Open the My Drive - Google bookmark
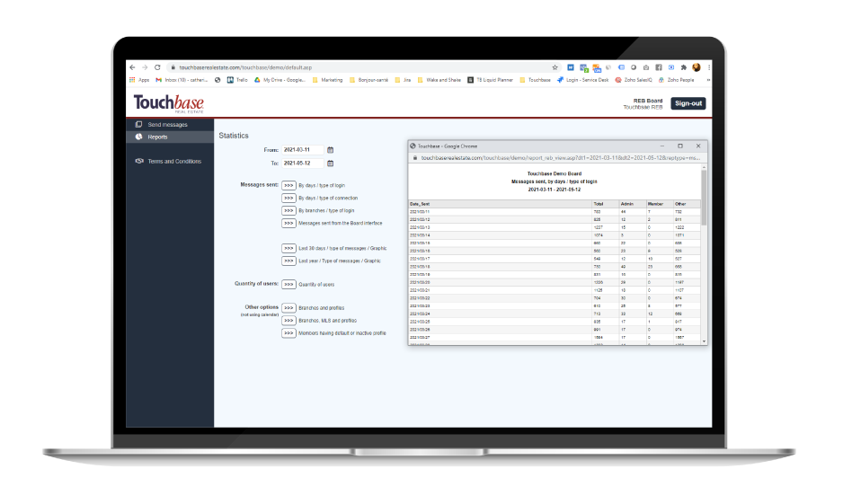The width and height of the screenshot is (843, 504). [280, 80]
